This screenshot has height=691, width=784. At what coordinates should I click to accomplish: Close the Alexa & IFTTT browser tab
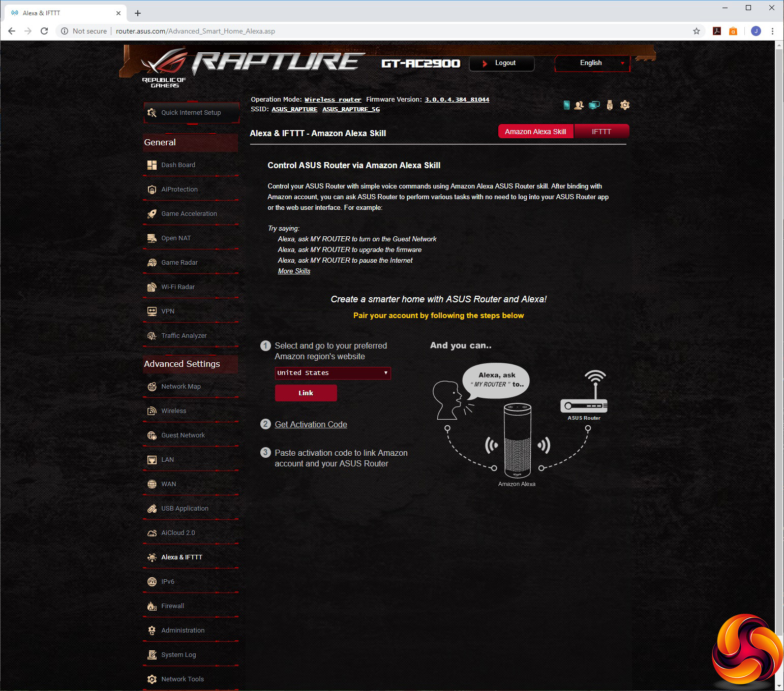pyautogui.click(x=118, y=13)
